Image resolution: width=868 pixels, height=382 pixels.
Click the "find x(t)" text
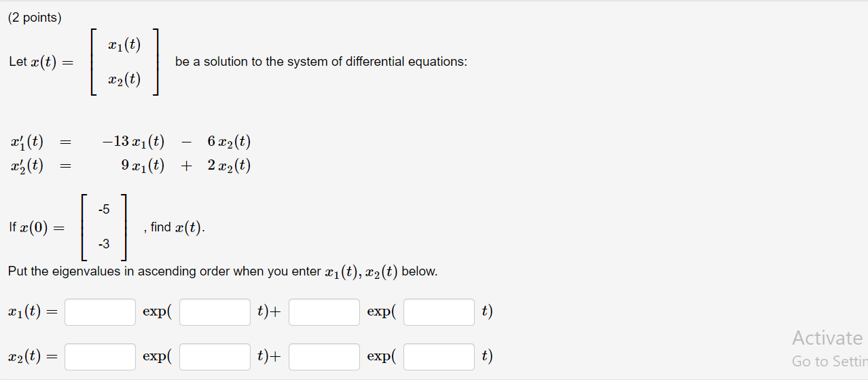click(177, 228)
